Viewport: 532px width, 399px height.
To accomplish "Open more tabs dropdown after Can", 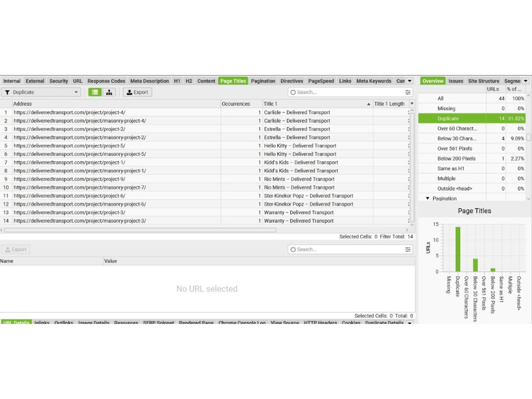I will (x=410, y=81).
